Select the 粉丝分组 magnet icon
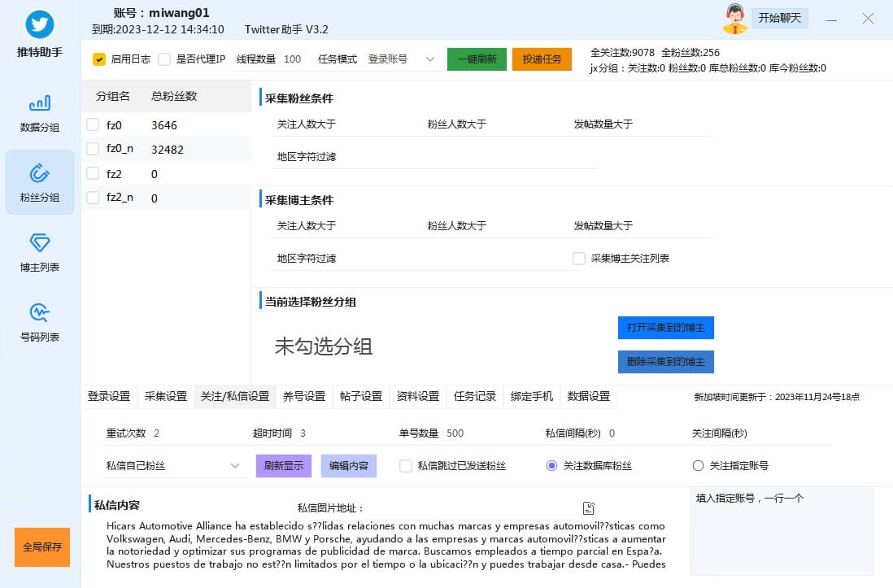Image resolution: width=893 pixels, height=588 pixels. click(x=40, y=173)
